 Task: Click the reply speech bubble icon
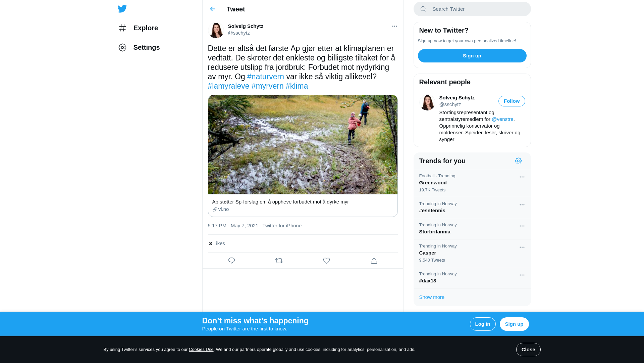tap(231, 261)
